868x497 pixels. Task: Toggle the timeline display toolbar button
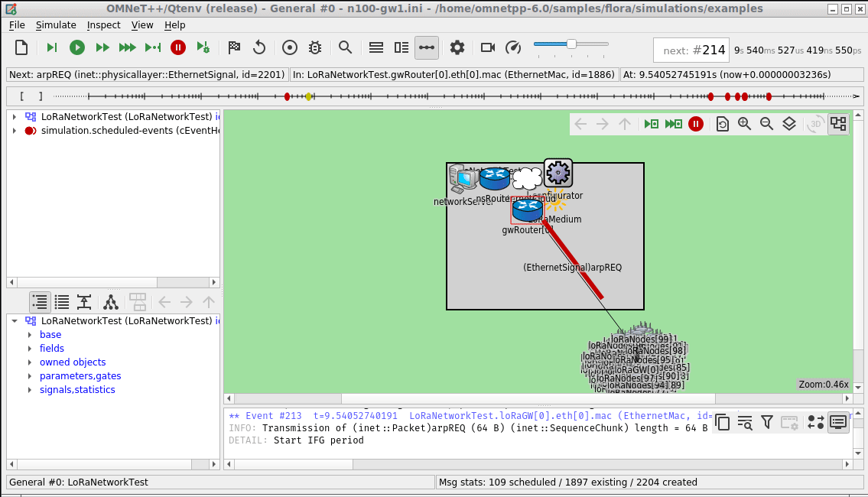(x=427, y=48)
